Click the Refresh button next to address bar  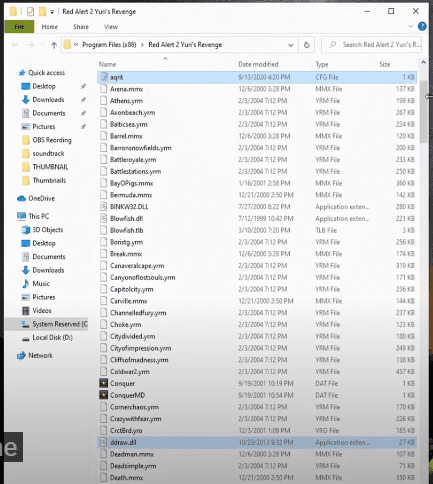(306, 45)
